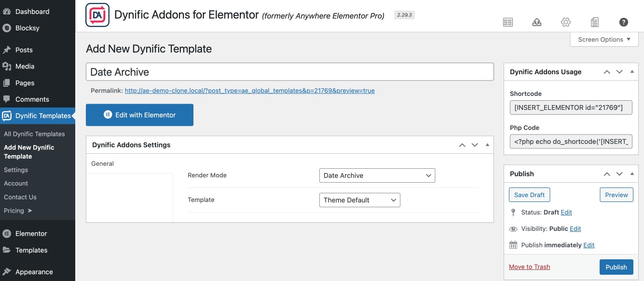
Task: Click the Dashboard menu icon
Action: [7, 12]
